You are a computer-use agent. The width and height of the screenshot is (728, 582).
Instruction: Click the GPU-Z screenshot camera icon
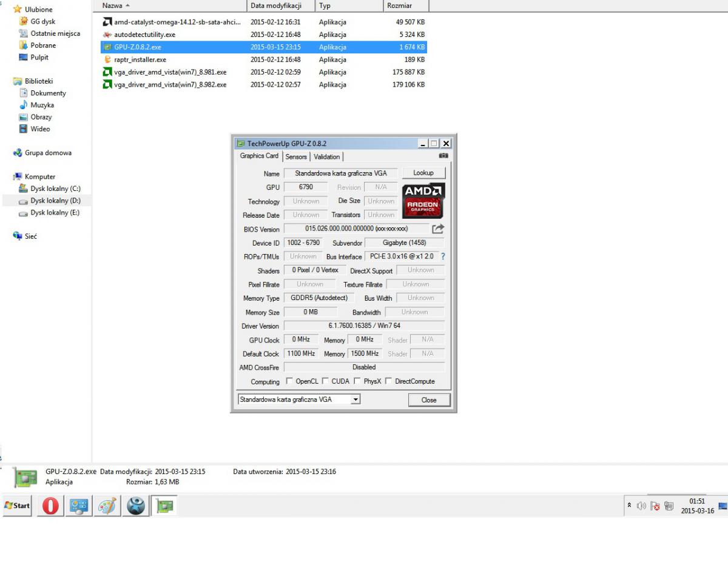coord(443,156)
